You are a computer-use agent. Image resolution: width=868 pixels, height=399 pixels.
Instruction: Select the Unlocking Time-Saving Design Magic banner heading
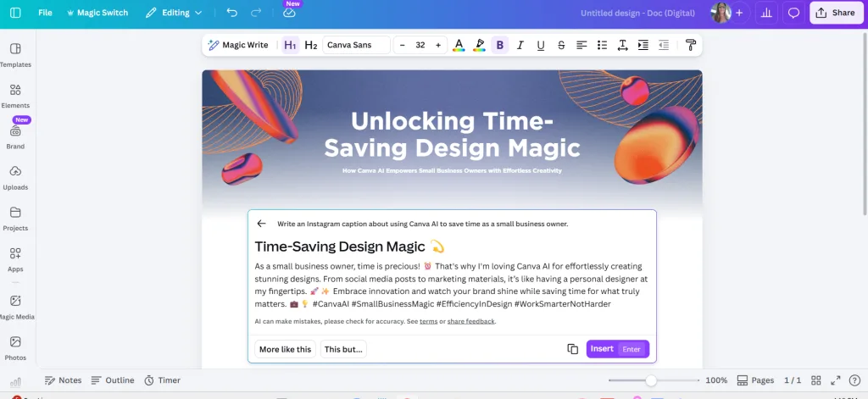[x=452, y=135]
